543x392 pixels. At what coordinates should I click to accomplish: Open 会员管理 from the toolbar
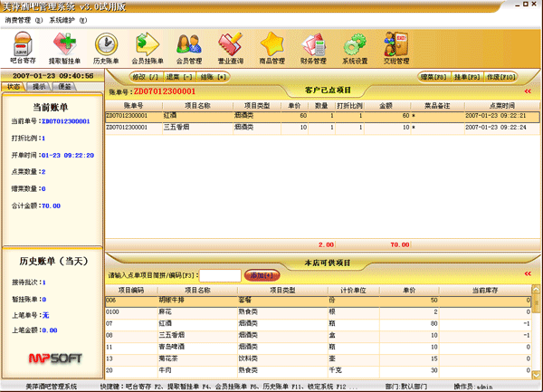188,48
